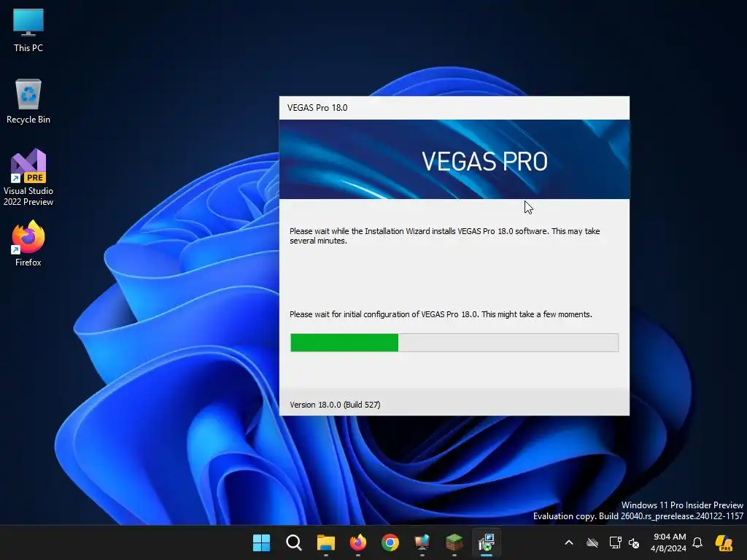Open the monitor app icon in taskbar

point(422,542)
